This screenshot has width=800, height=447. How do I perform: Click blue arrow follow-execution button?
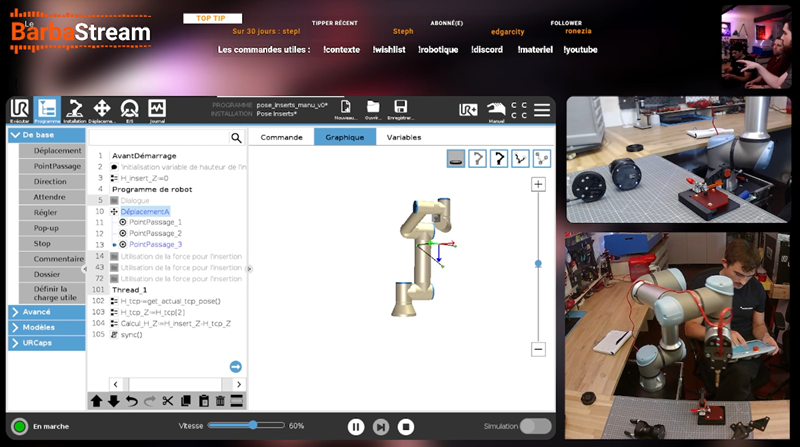click(236, 366)
